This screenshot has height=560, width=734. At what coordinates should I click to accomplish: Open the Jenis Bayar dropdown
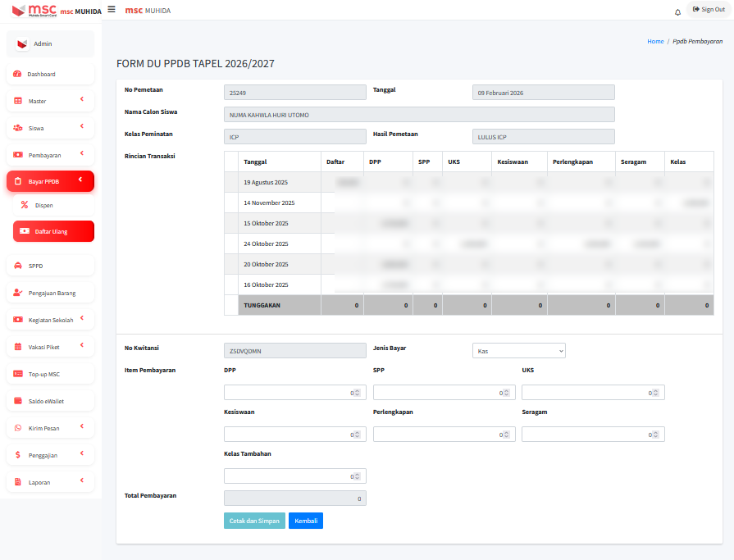click(x=518, y=351)
